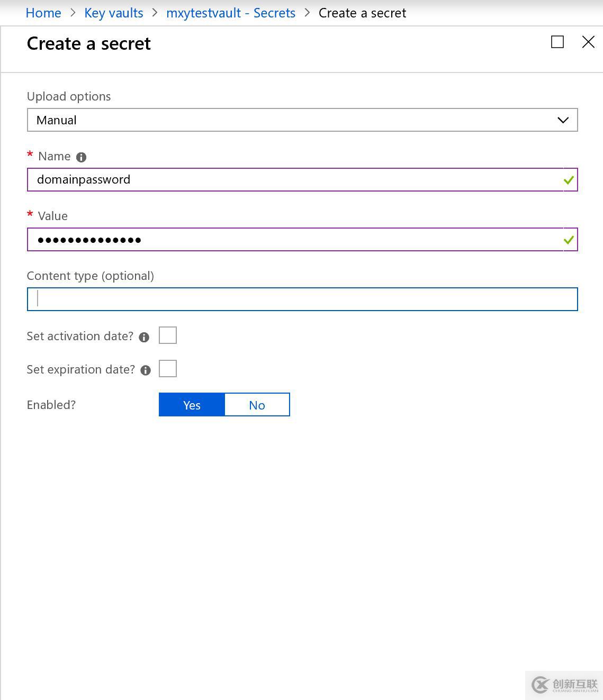Open mxytestvault - Secrets breadcrumb
This screenshot has width=603, height=700.
pyautogui.click(x=231, y=13)
